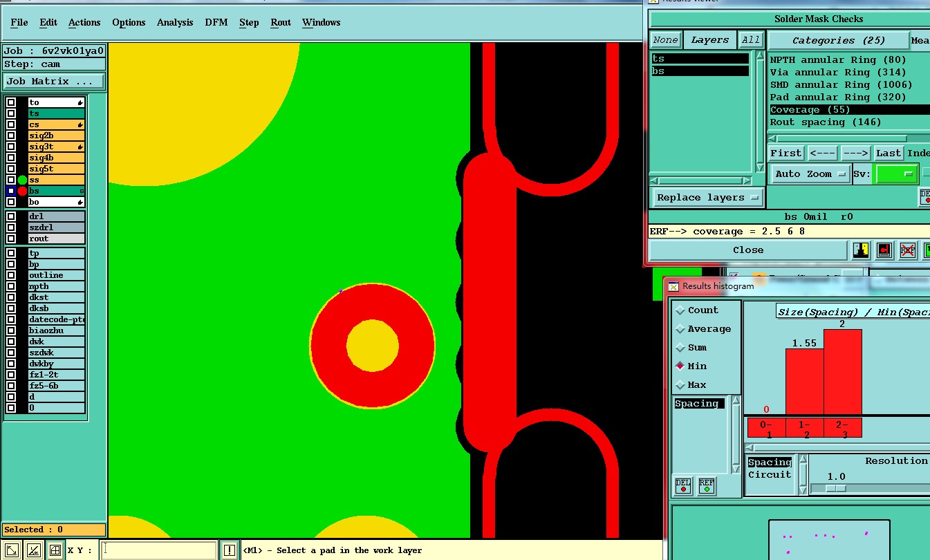Viewport: 930px width, 560px height.
Task: Toggle the display checkbox for the drl layer
Action: [11, 216]
